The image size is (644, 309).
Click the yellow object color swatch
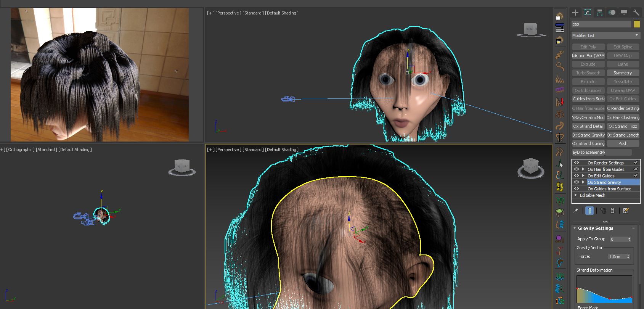click(x=637, y=24)
